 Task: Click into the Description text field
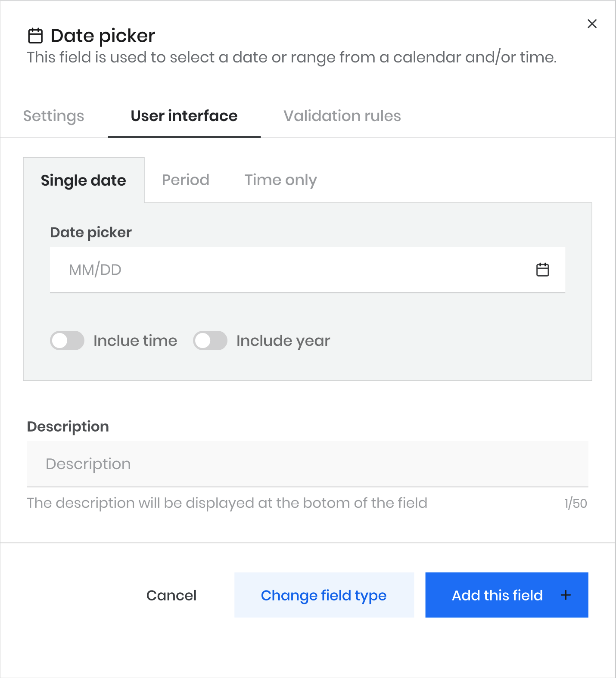[308, 464]
